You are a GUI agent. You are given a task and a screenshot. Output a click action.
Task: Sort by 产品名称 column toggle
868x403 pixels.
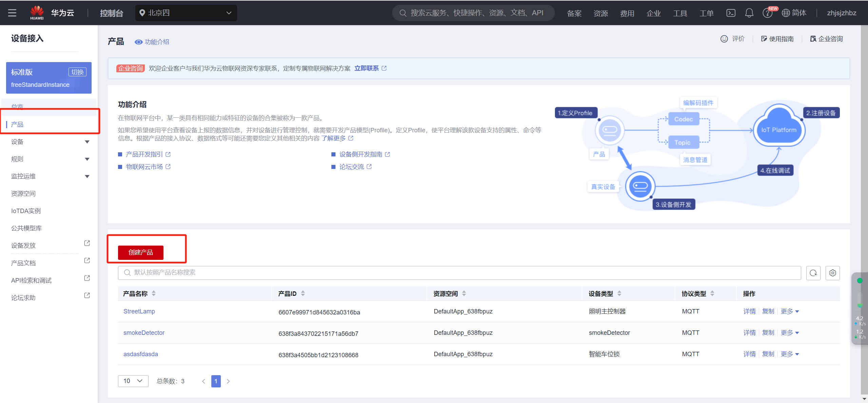point(154,293)
